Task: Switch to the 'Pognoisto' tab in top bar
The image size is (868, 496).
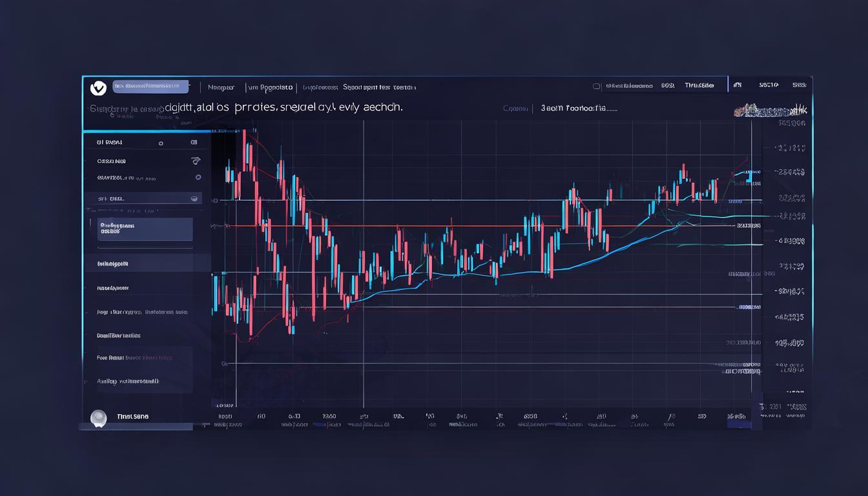Action: point(271,87)
